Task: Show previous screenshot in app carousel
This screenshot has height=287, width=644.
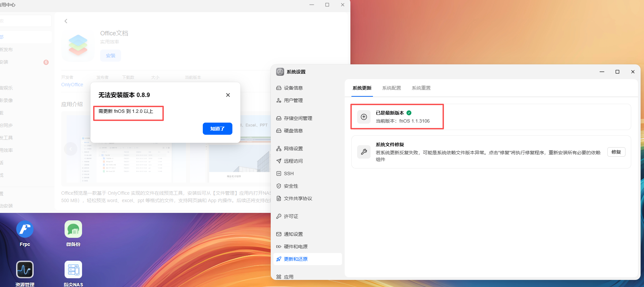Action: (x=71, y=149)
